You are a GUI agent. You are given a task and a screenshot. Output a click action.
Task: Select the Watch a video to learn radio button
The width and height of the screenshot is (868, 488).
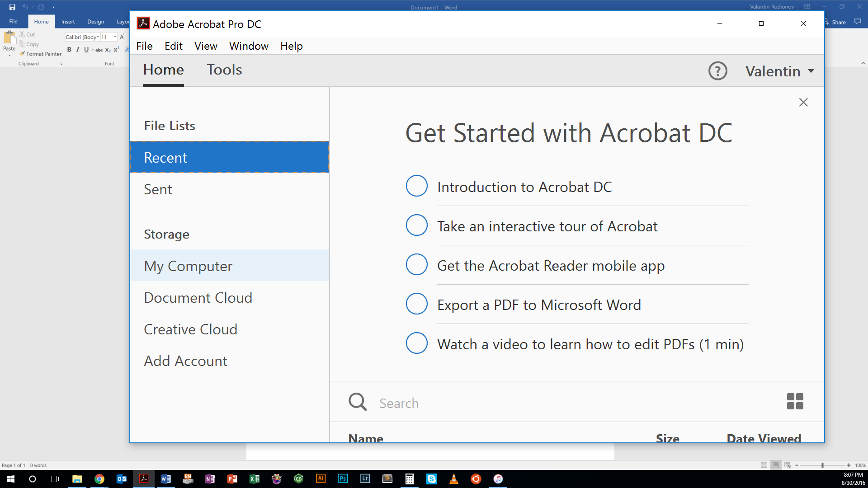point(417,343)
